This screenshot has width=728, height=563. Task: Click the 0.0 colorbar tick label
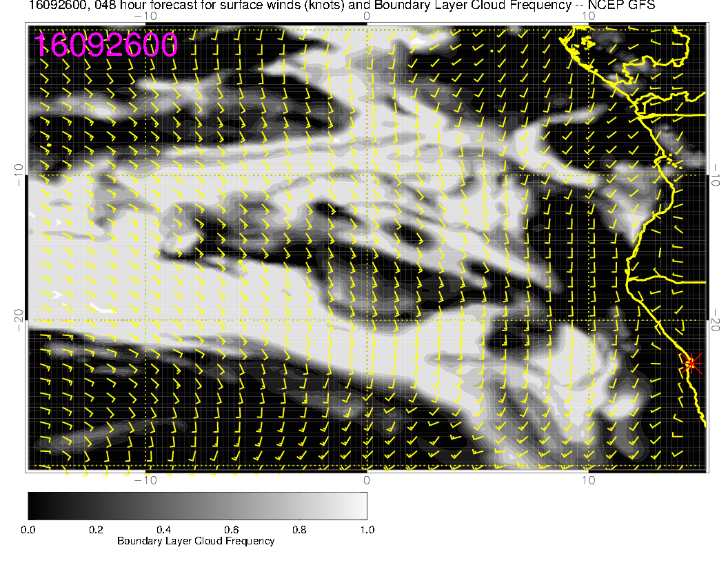pyautogui.click(x=28, y=529)
